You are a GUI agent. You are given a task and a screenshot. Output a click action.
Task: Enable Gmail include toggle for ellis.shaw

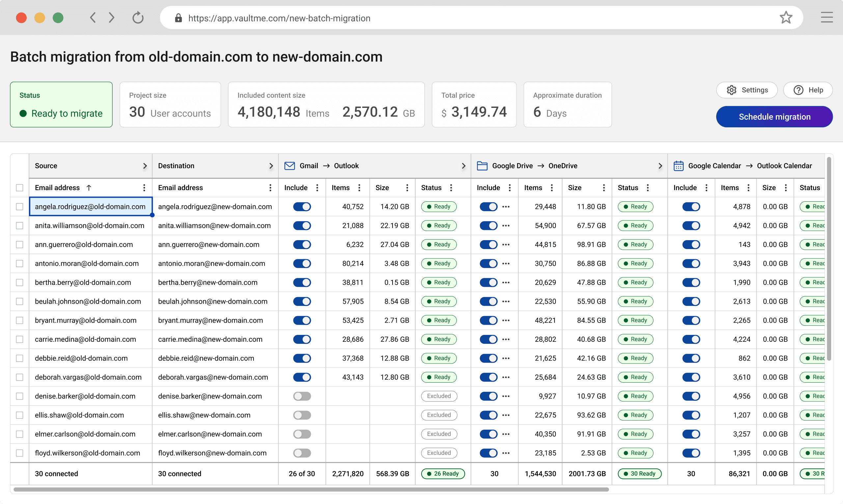302,415
